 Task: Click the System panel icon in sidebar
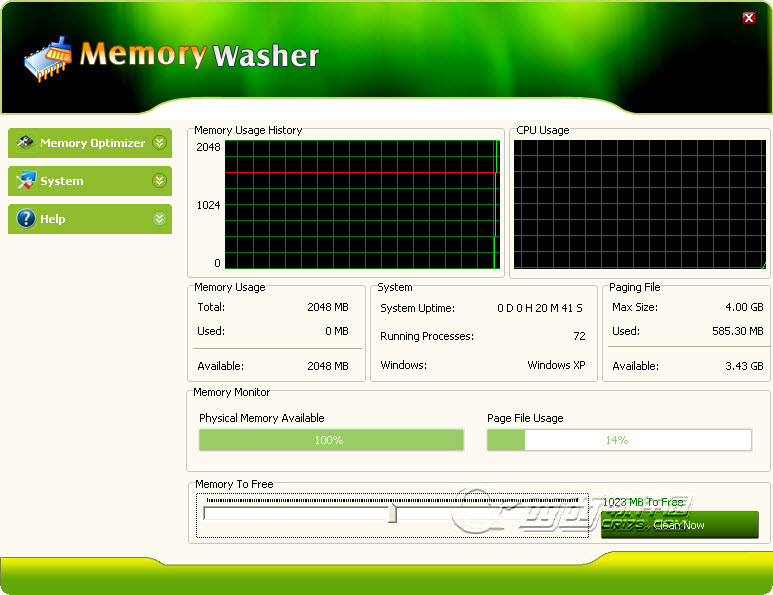coord(26,181)
